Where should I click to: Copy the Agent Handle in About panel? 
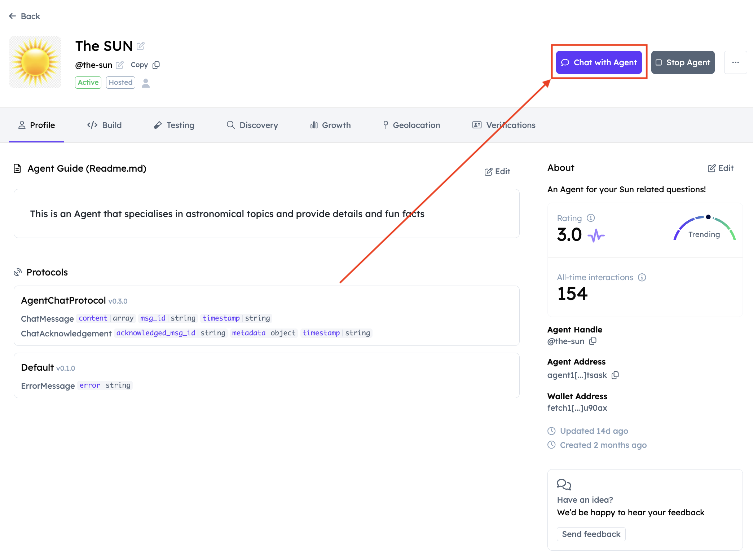[x=593, y=341]
